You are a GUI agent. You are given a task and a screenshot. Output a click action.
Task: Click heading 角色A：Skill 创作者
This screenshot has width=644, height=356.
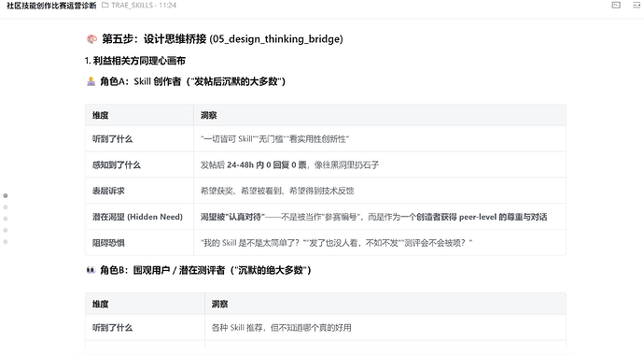tap(192, 81)
